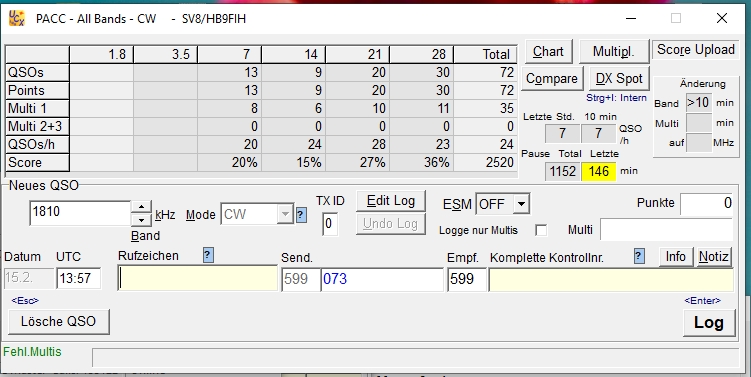Open help icon next to Mode dropdown

[x=301, y=215]
